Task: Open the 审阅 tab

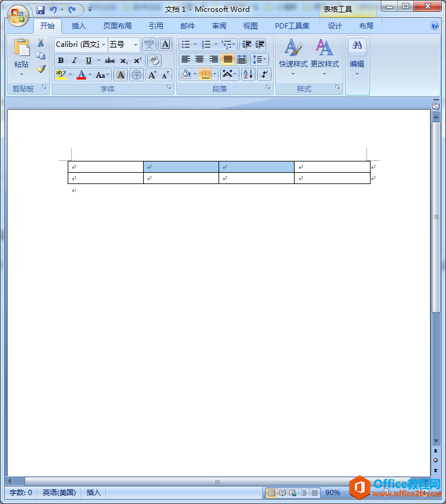Action: [219, 26]
